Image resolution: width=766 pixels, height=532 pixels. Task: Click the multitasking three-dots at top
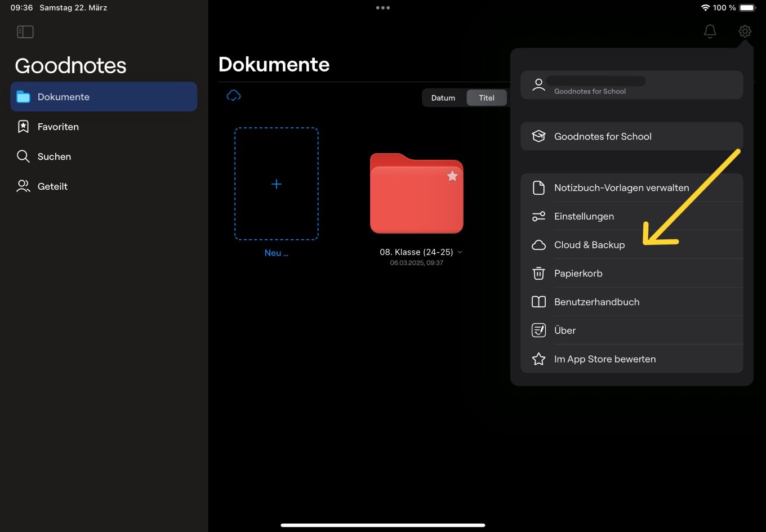pyautogui.click(x=383, y=8)
